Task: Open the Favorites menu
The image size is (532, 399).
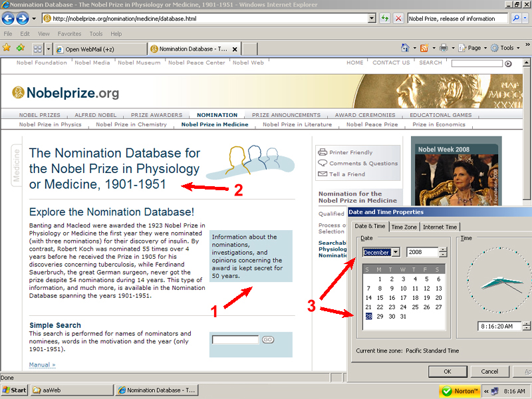Action: click(69, 34)
